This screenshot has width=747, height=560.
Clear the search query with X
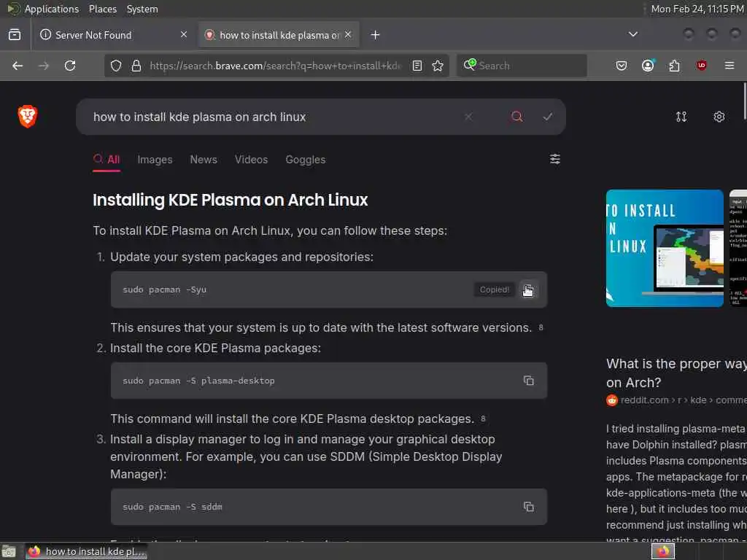coord(468,117)
